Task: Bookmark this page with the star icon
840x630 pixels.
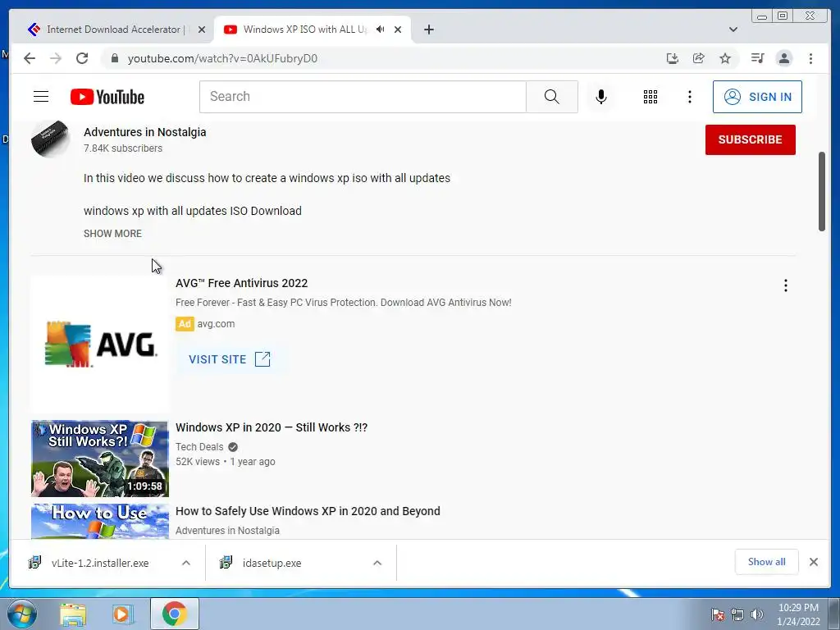Action: pyautogui.click(x=725, y=58)
